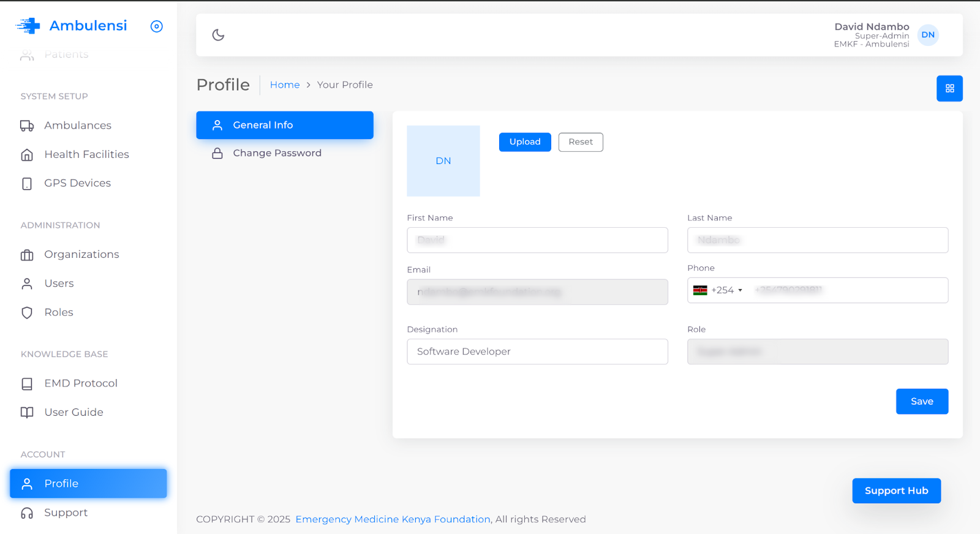Open Organizations in Administration
The image size is (980, 534).
(81, 254)
